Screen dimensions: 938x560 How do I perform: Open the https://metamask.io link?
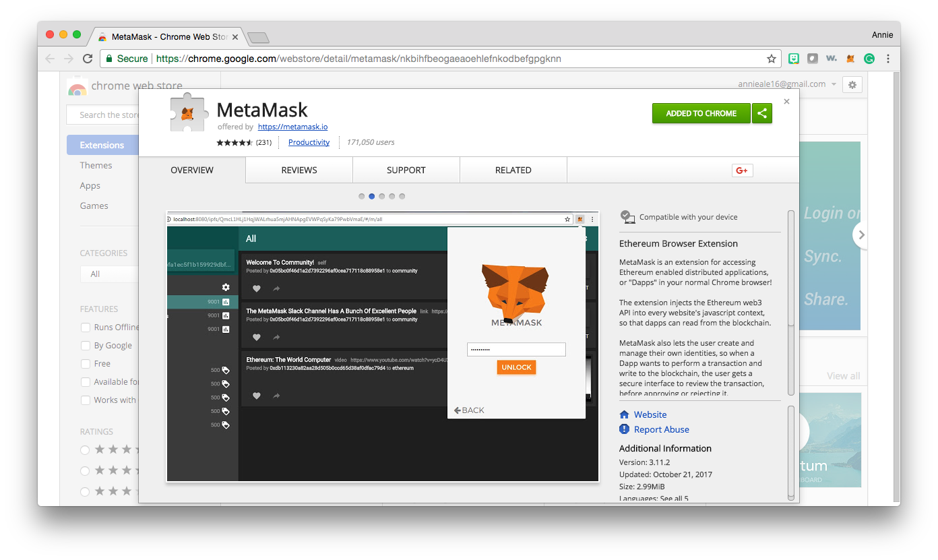292,127
